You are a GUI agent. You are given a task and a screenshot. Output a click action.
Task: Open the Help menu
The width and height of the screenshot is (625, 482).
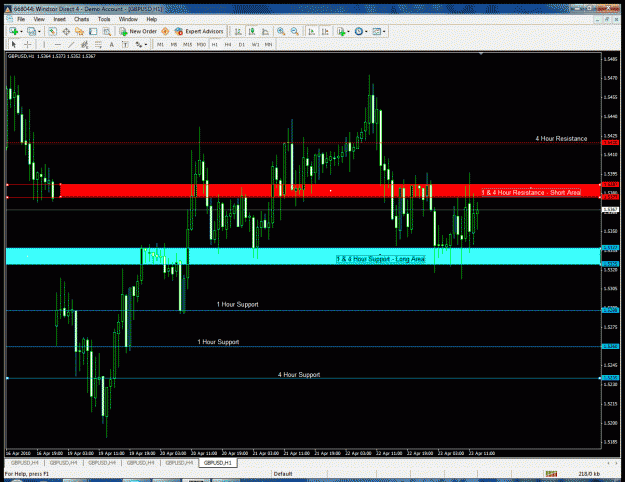(151, 19)
